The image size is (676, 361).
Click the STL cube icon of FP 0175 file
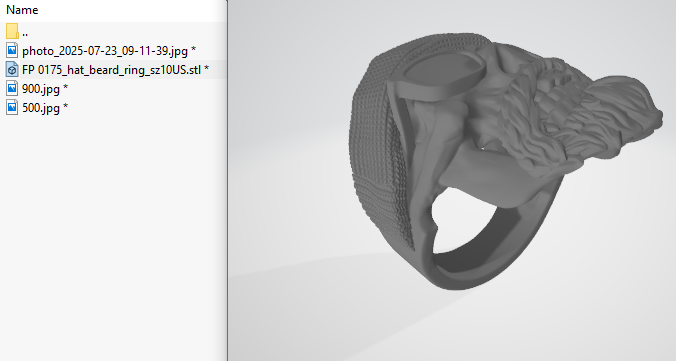pyautogui.click(x=12, y=69)
